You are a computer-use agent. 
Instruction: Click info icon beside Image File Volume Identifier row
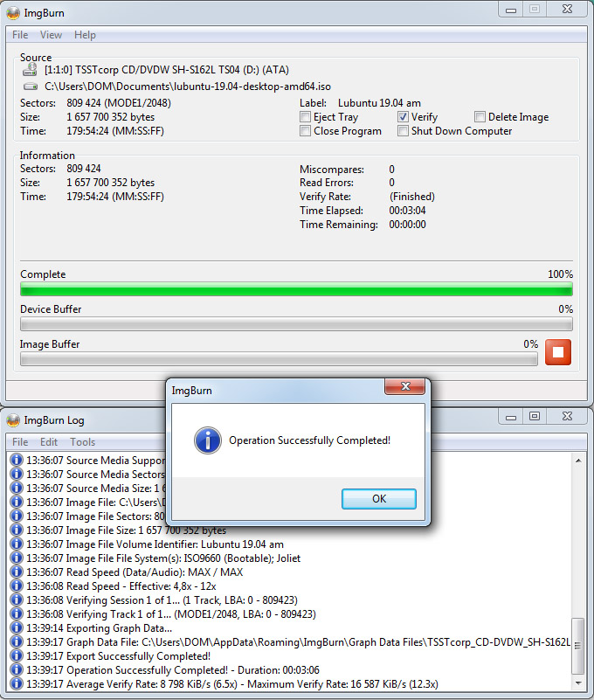click(16, 544)
